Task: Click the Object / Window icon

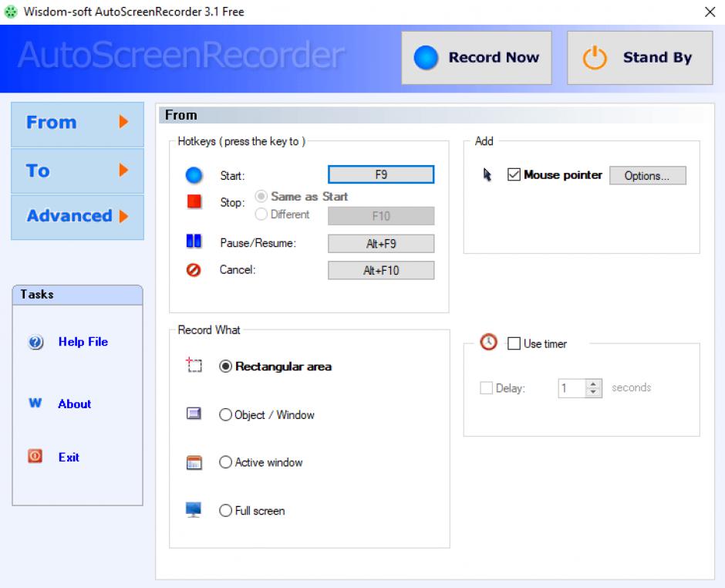Action: tap(194, 414)
